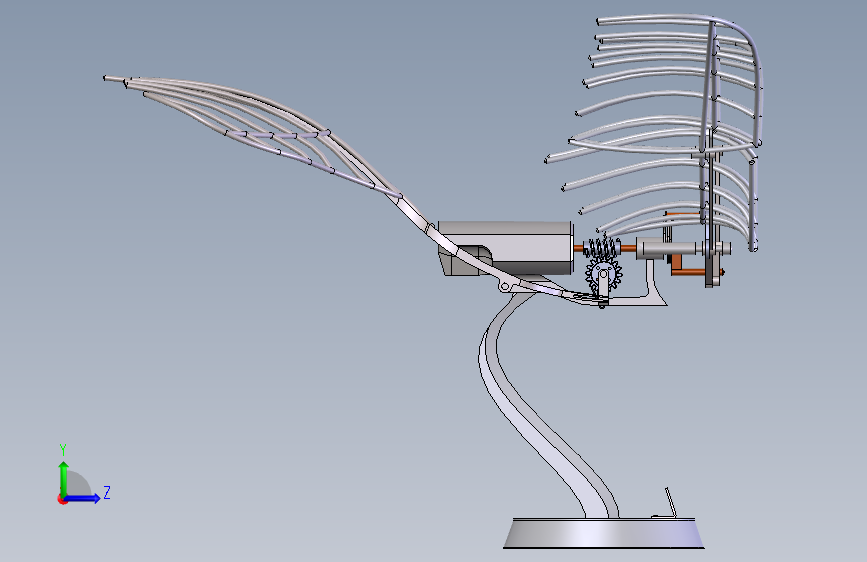Select the spur gear under the worm
The height and width of the screenshot is (562, 867).
603,274
